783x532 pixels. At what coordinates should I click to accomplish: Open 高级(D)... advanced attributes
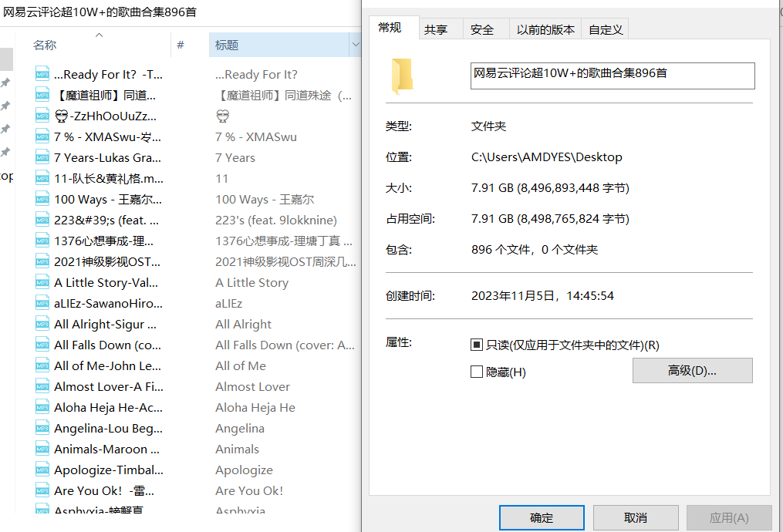point(692,370)
